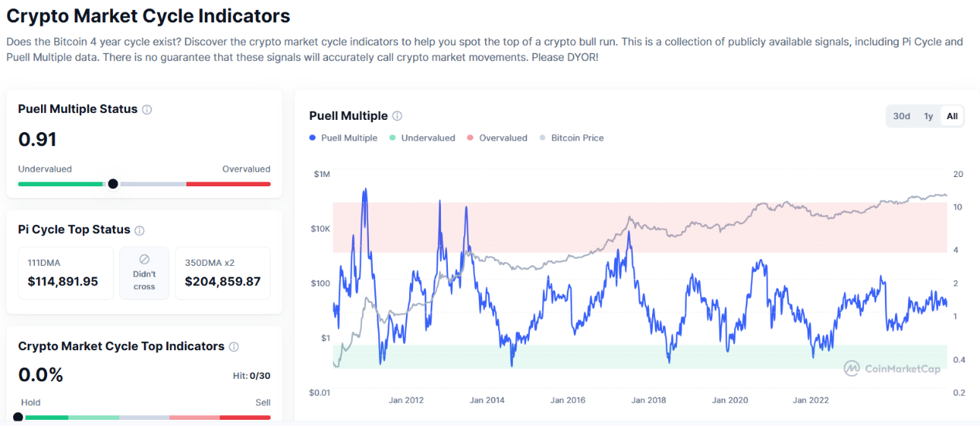
Task: Select the All time range tab
Action: (952, 116)
